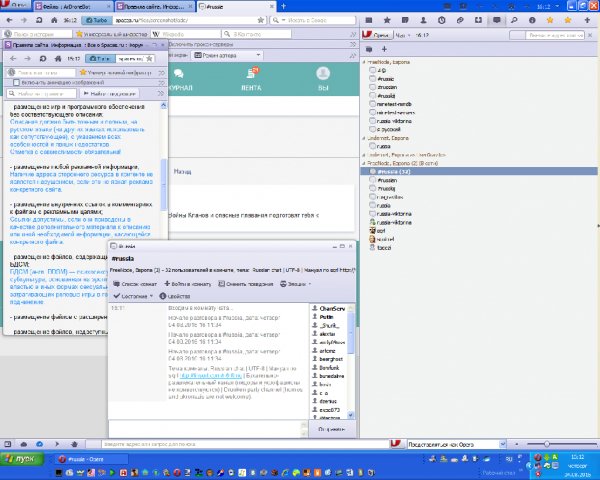Click the Лента feed icon with notification badge
The image size is (600, 480).
(253, 72)
